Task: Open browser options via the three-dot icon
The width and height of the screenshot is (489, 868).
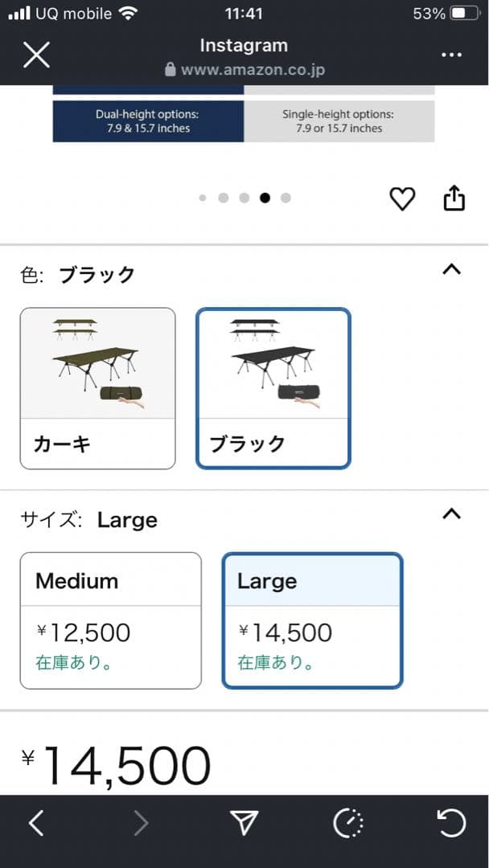Action: (x=452, y=55)
